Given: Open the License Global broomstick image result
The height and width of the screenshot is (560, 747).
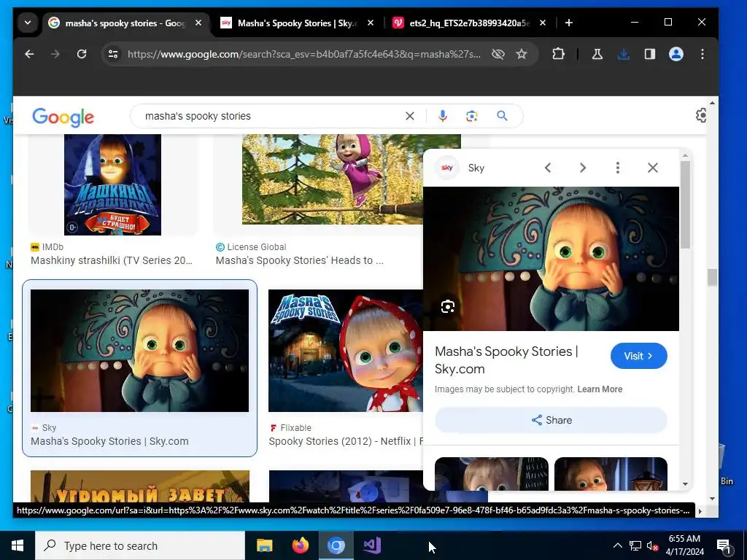Looking at the screenshot, I should click(x=333, y=179).
